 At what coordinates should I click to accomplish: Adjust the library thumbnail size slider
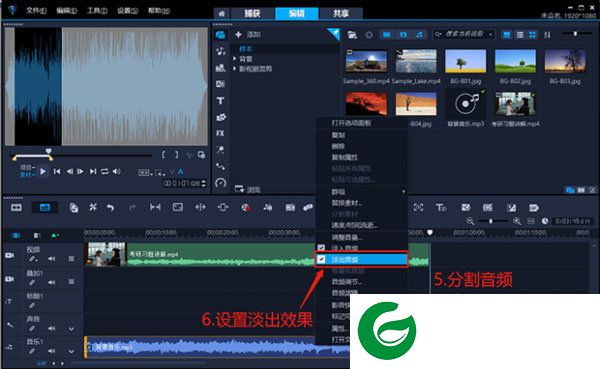[575, 34]
